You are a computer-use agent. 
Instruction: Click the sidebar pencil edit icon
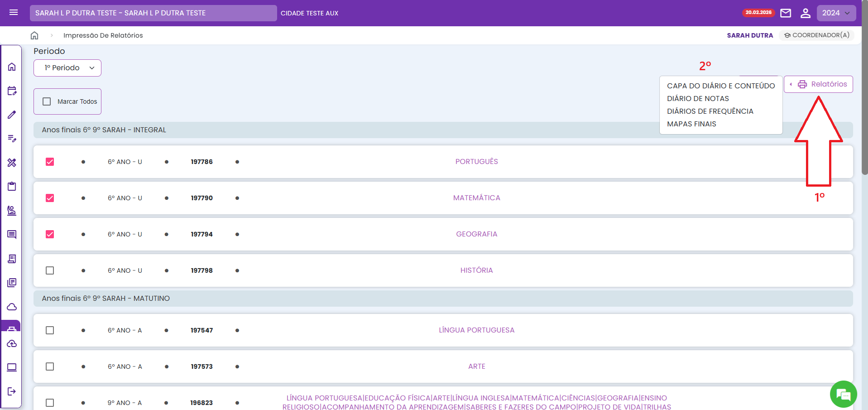[x=12, y=115]
